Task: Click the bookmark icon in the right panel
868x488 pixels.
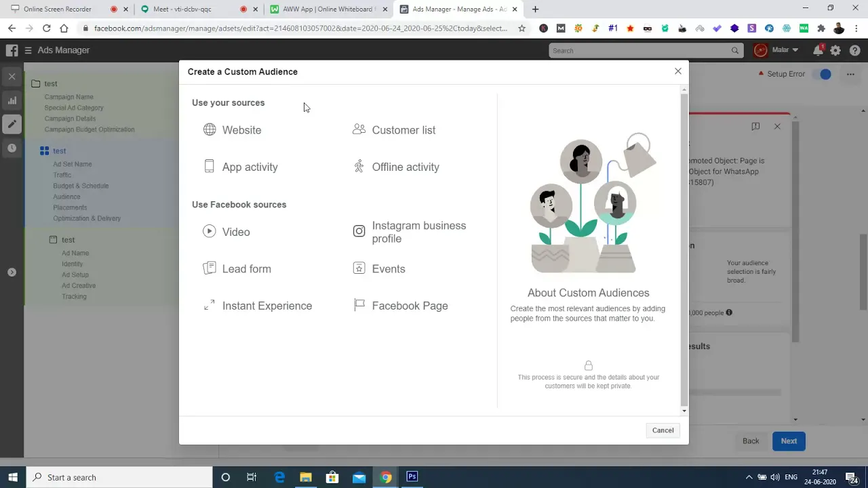Action: (755, 126)
